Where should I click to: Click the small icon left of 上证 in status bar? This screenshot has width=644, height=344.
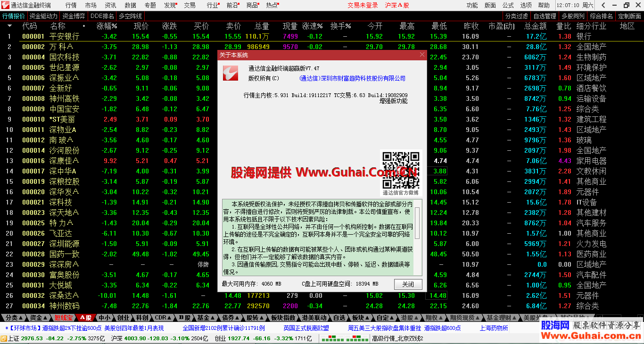[4, 338]
